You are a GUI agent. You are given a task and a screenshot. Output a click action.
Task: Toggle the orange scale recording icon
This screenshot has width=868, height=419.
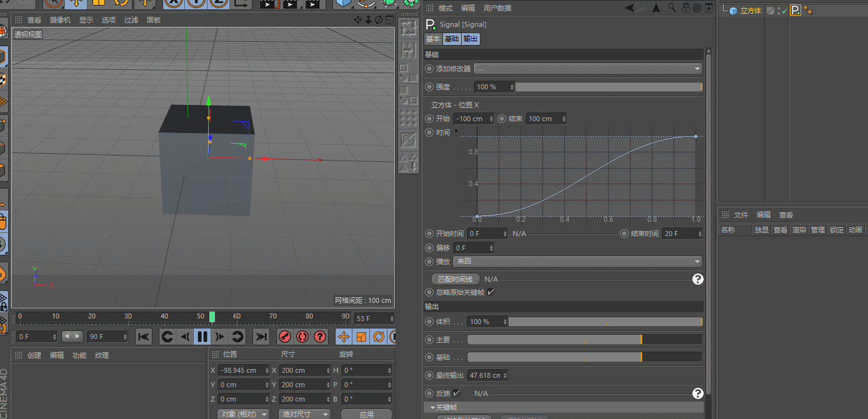tap(360, 337)
